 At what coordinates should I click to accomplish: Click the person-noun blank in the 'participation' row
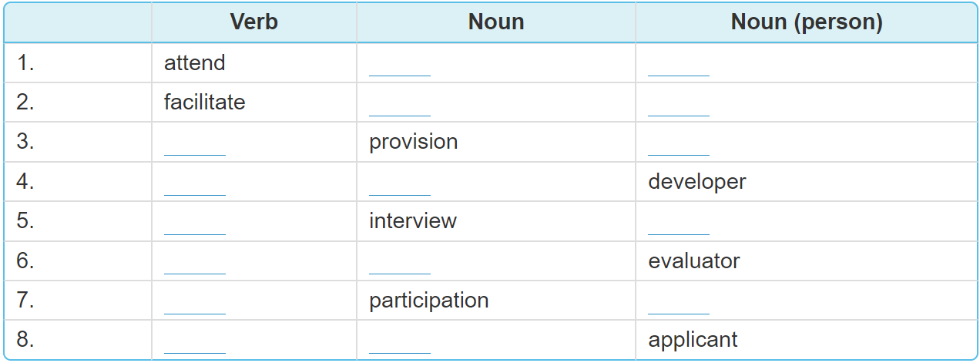678,305
